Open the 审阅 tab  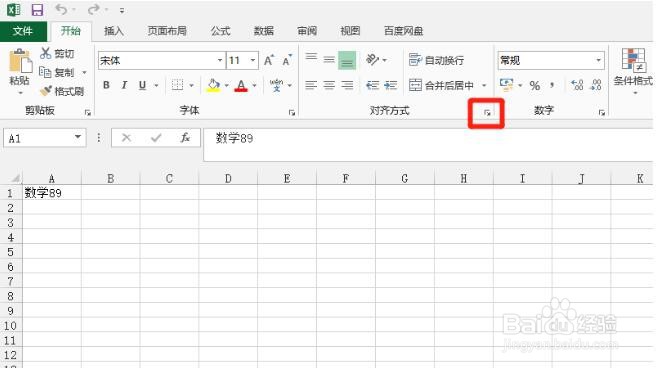[x=307, y=31]
